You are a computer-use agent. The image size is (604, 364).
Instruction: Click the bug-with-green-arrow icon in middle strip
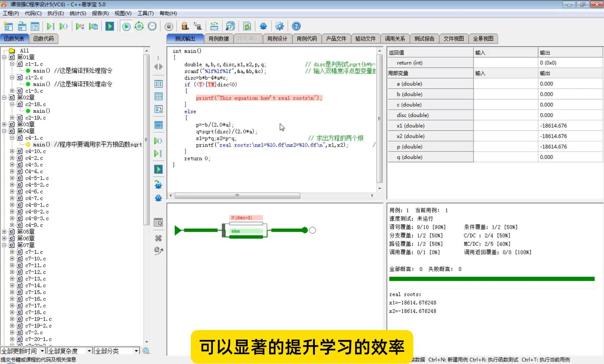(158, 184)
